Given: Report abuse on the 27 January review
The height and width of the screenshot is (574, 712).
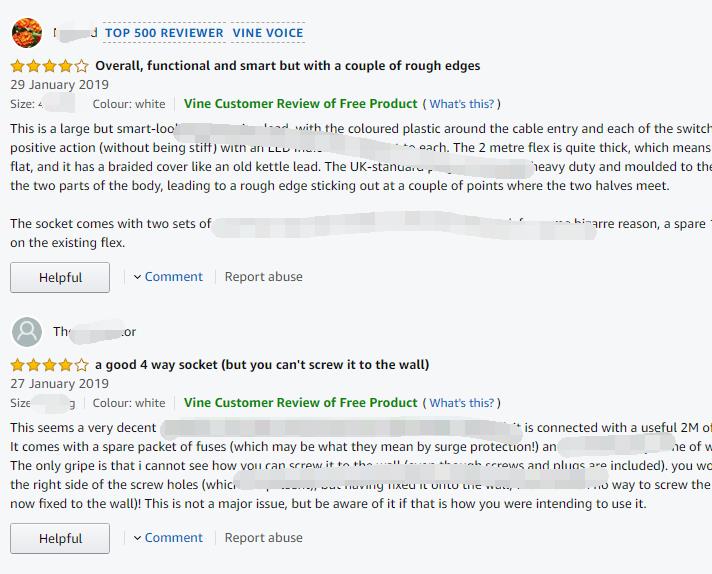Looking at the screenshot, I should pos(263,538).
